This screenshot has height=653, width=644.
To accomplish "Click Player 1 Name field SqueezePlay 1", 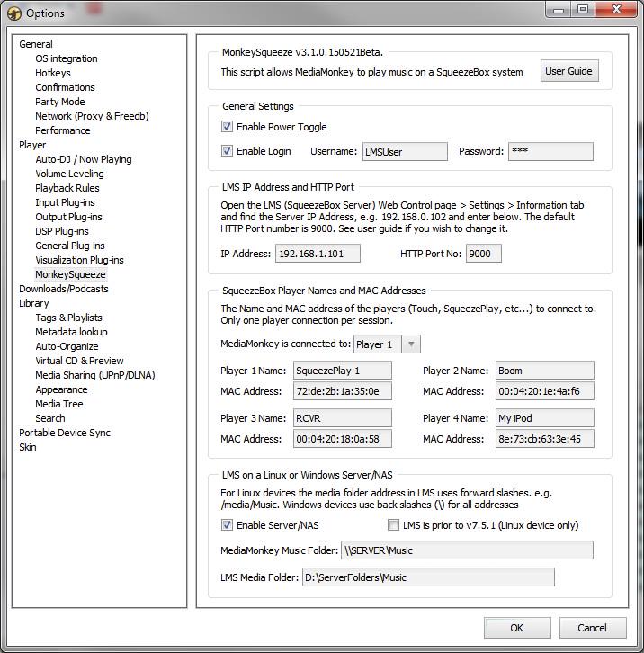I will (x=343, y=371).
